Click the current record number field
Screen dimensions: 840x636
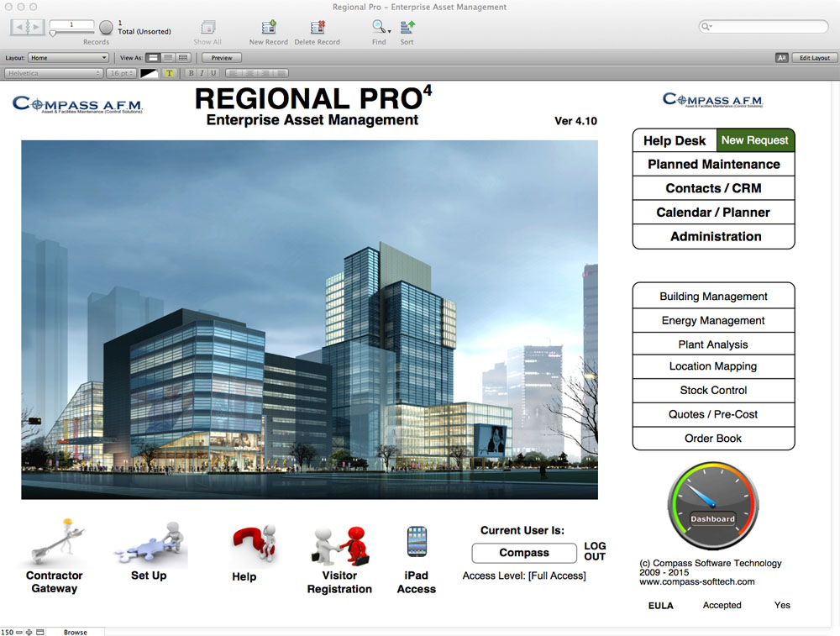(71, 24)
